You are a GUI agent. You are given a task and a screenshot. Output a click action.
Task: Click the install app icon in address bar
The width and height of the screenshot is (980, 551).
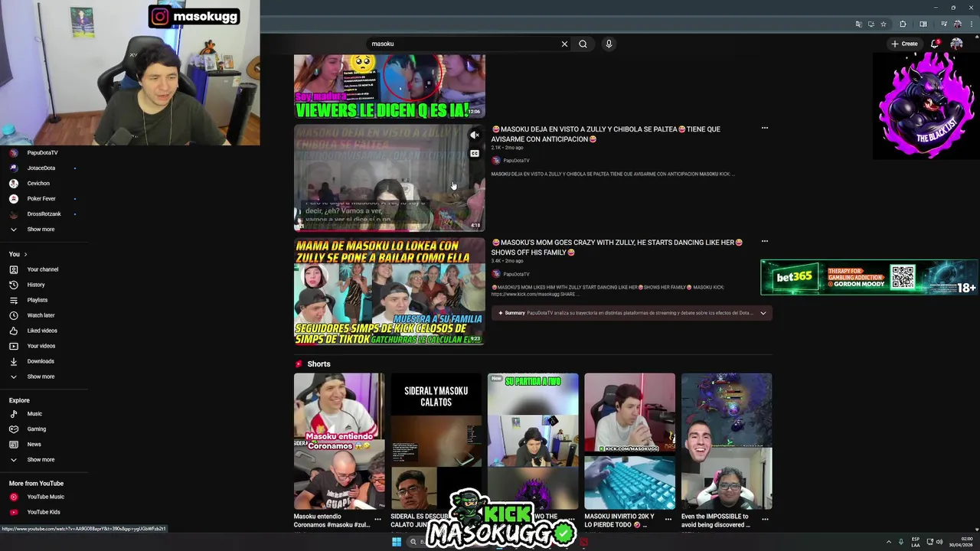click(871, 24)
